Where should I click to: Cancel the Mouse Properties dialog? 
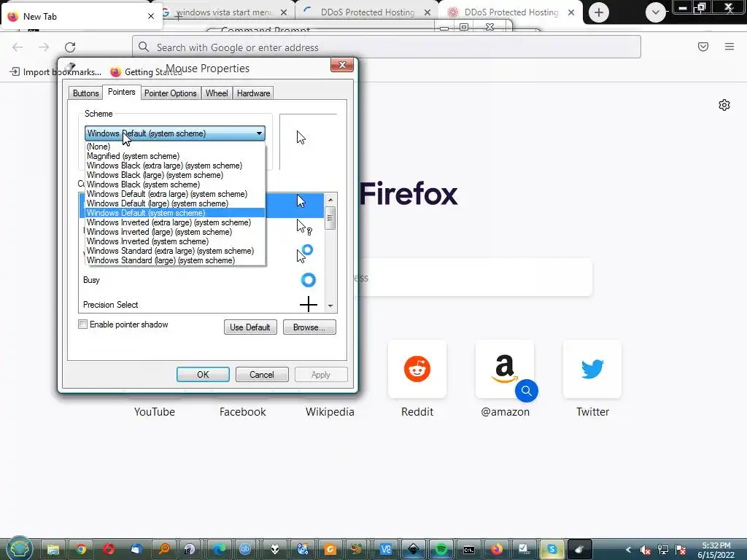tap(262, 375)
